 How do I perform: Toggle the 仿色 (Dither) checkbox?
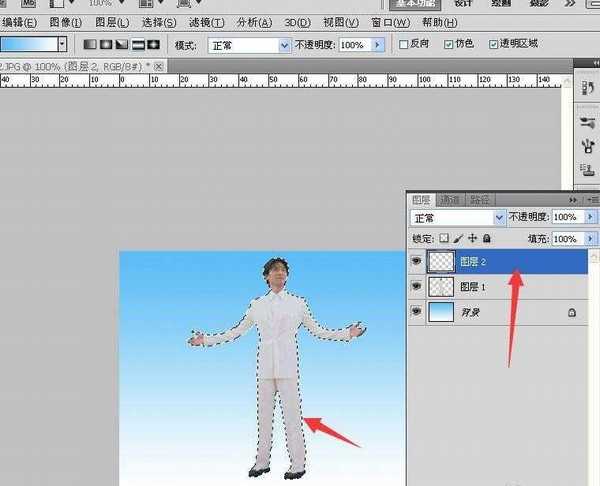446,45
